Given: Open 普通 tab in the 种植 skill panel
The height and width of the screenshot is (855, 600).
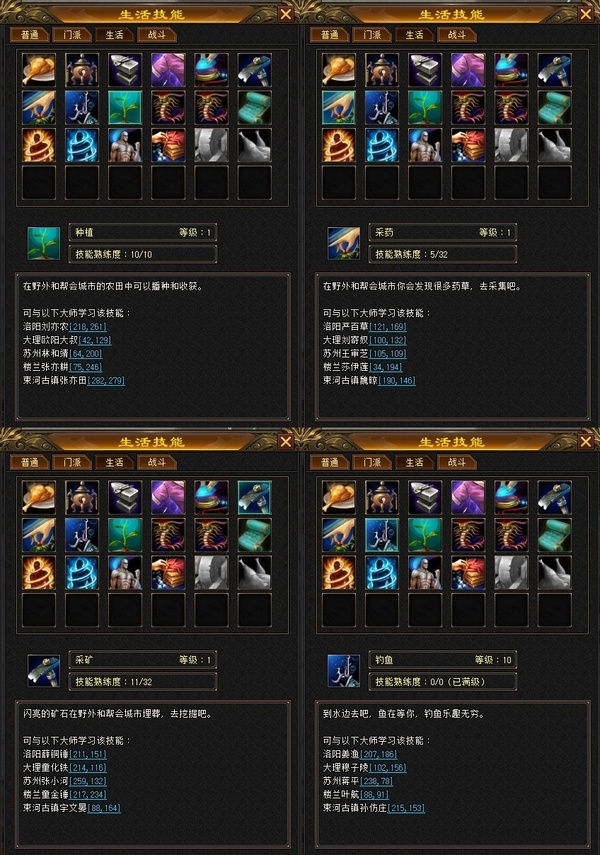Looking at the screenshot, I should point(30,35).
